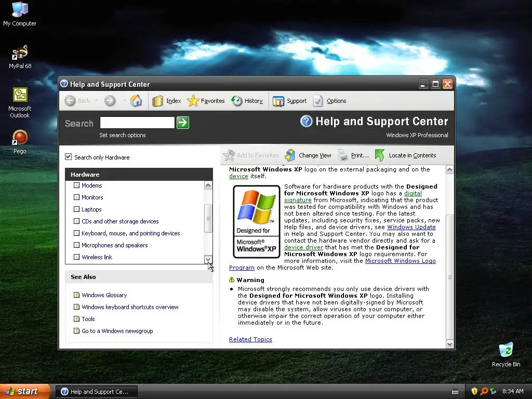Viewport: 532px width, 399px height.
Task: Click Hardware list scrollbar thumb
Action: tap(208, 218)
